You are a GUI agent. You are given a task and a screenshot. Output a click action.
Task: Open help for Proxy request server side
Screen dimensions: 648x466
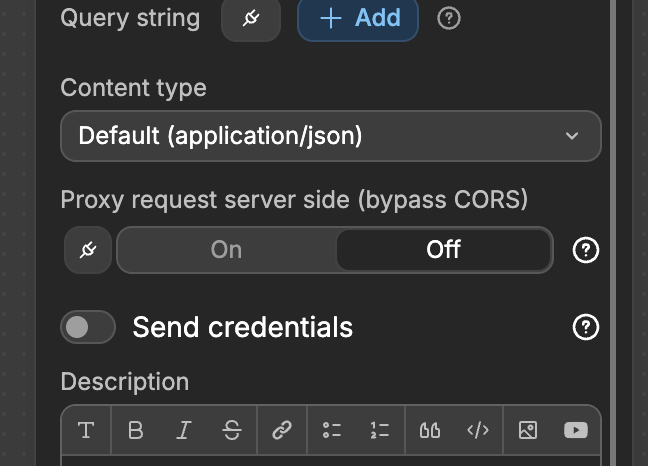tap(585, 250)
